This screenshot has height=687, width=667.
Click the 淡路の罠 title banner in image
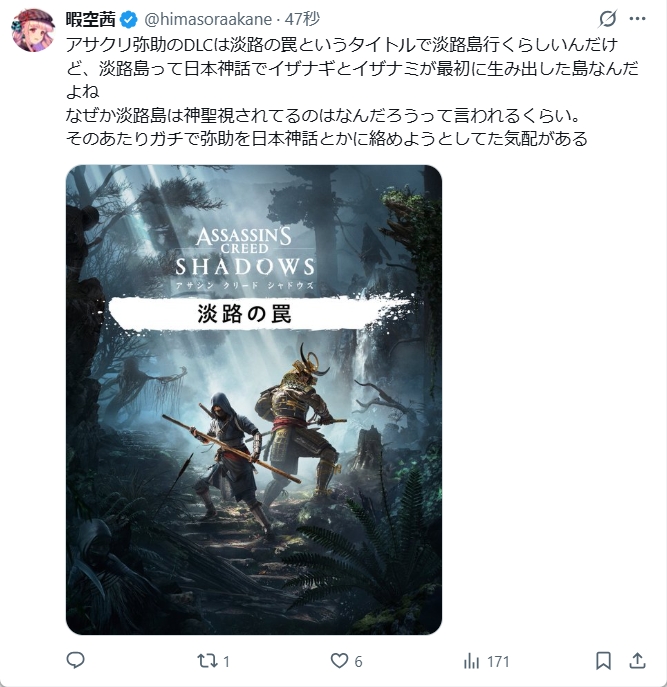tap(244, 314)
